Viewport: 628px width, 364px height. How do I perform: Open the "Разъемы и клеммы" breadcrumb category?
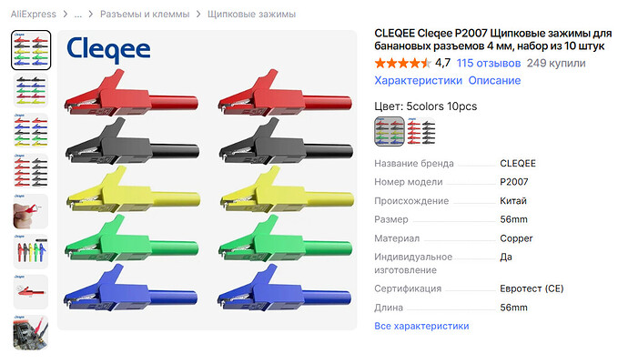(143, 15)
